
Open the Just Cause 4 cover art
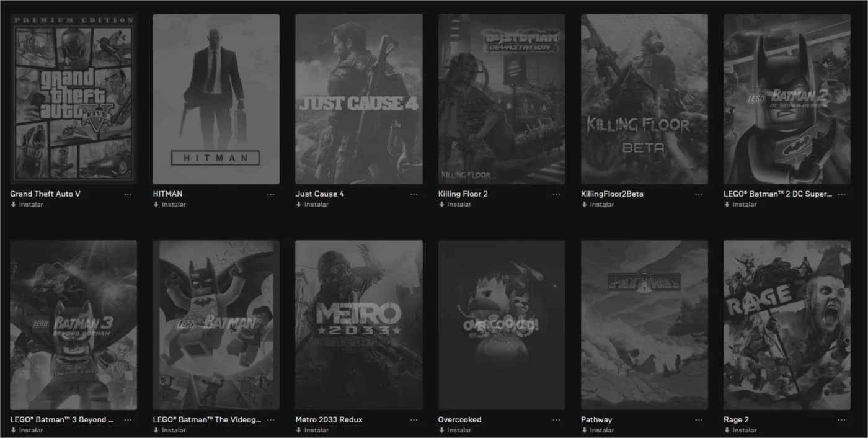point(359,99)
